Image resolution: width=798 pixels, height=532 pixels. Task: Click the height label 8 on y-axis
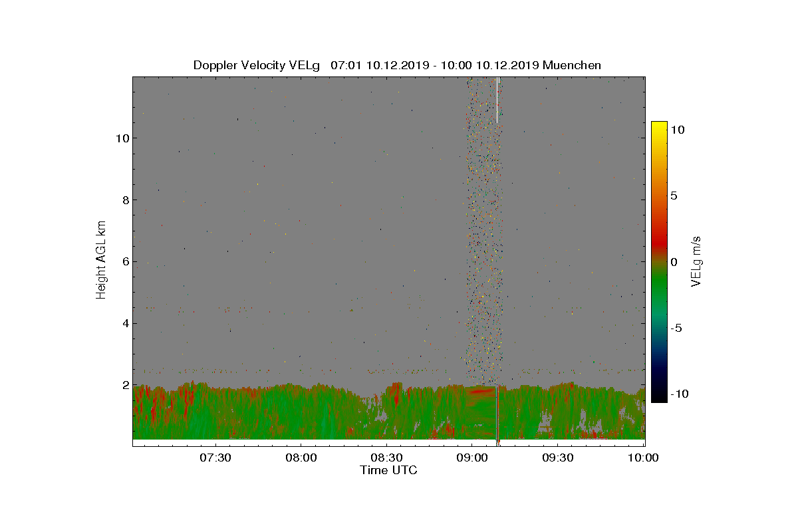[x=123, y=200]
